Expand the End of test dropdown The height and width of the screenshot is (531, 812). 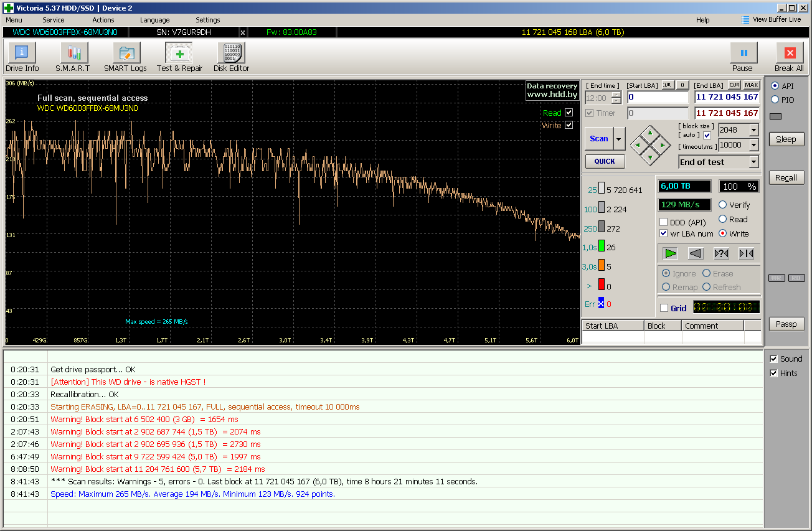(x=753, y=162)
